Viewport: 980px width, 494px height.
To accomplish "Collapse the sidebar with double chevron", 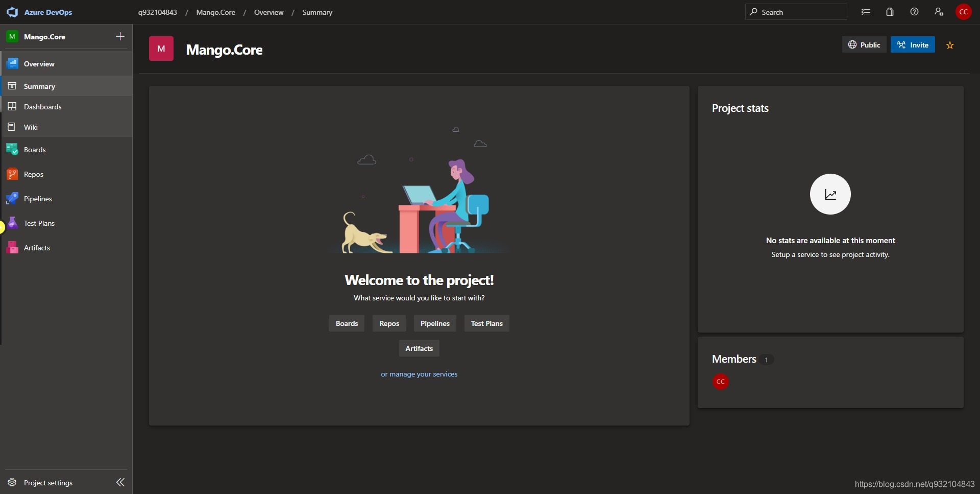I will click(x=120, y=482).
